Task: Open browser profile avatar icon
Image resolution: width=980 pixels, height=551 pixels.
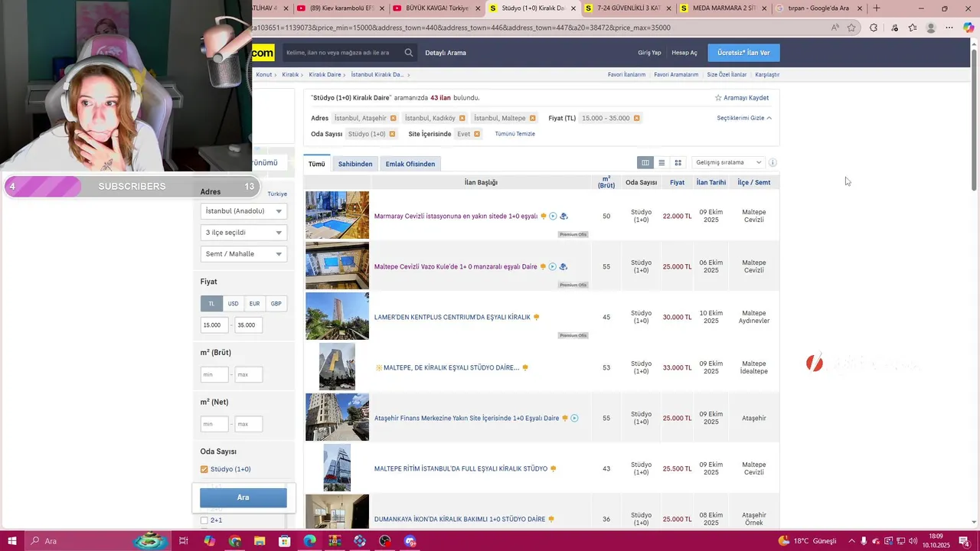Action: click(x=931, y=28)
